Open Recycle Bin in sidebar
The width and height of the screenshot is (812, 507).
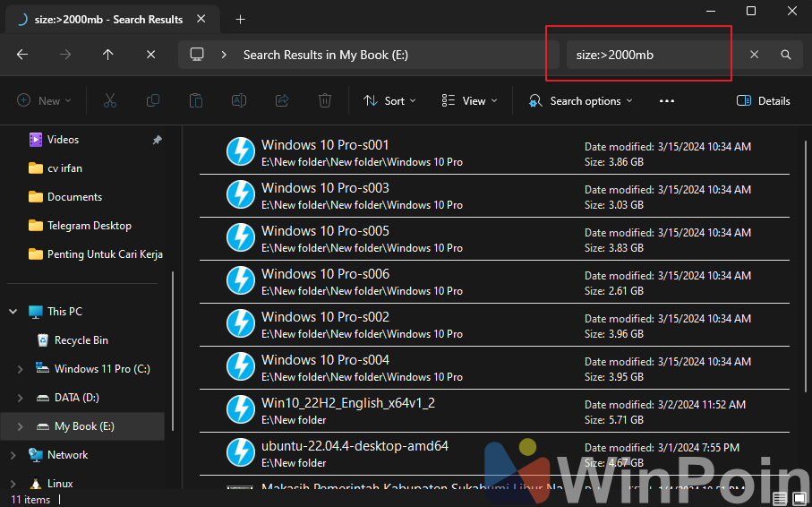coord(81,340)
